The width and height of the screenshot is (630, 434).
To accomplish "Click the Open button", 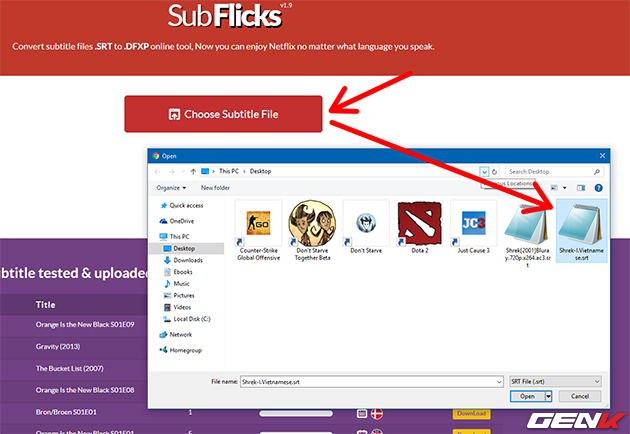I will click(x=527, y=396).
